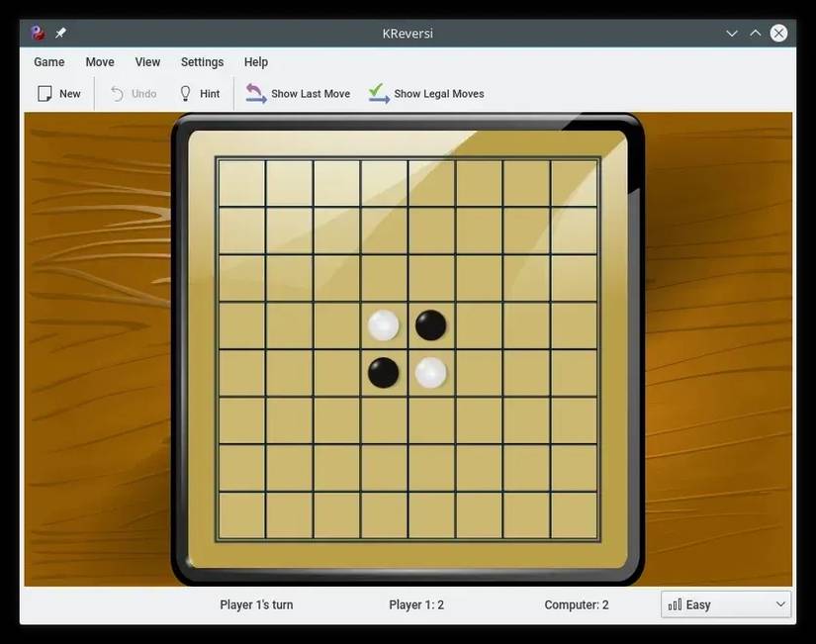The width and height of the screenshot is (816, 644).
Task: Open the Help menu
Action: (x=254, y=60)
